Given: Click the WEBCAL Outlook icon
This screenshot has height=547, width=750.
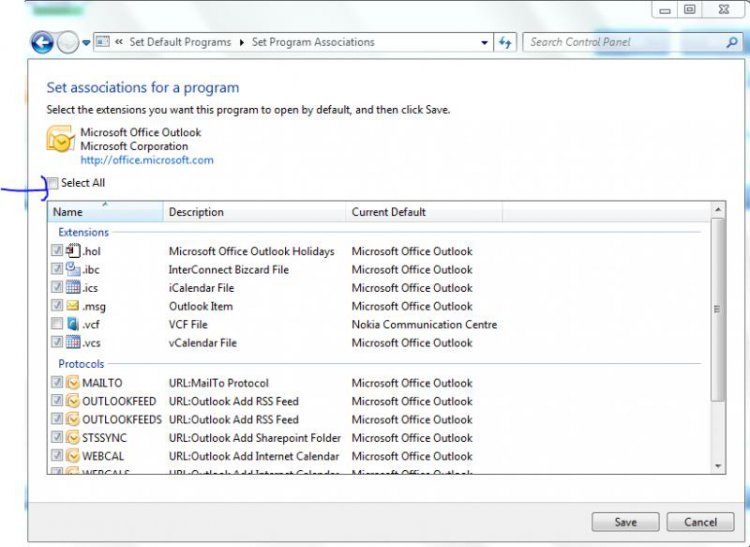Looking at the screenshot, I should tap(73, 455).
